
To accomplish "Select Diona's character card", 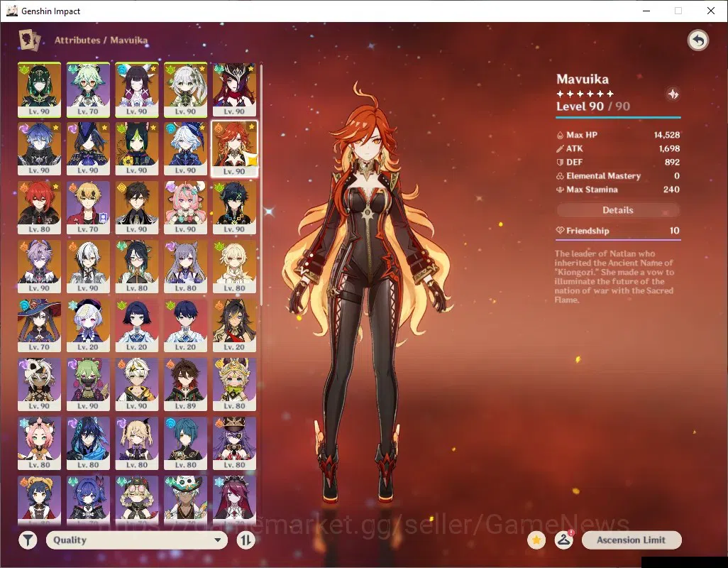I will 40,444.
